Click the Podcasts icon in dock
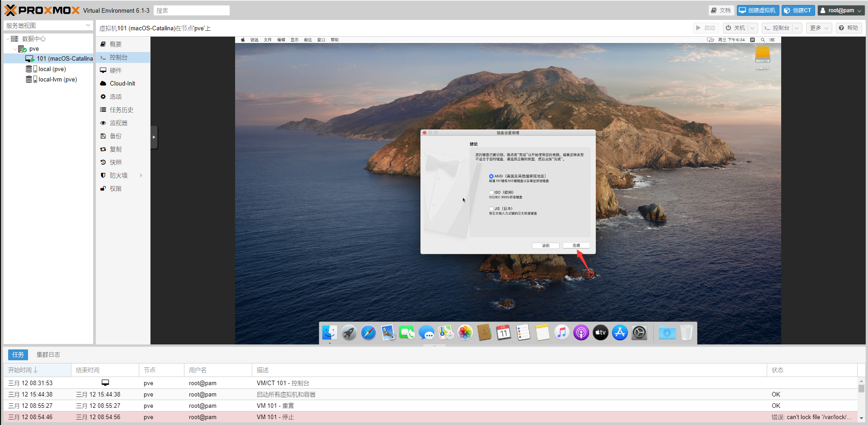 (581, 333)
